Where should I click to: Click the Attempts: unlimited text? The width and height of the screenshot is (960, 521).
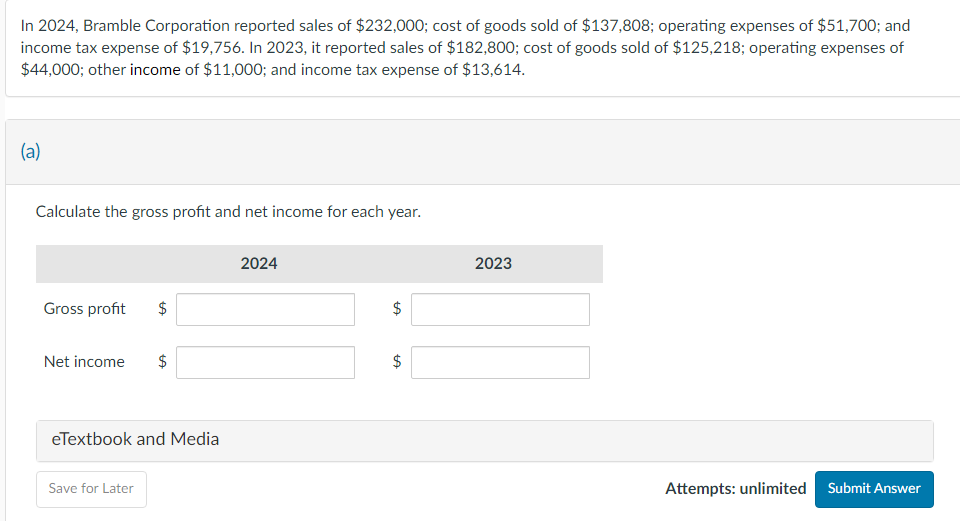[735, 489]
